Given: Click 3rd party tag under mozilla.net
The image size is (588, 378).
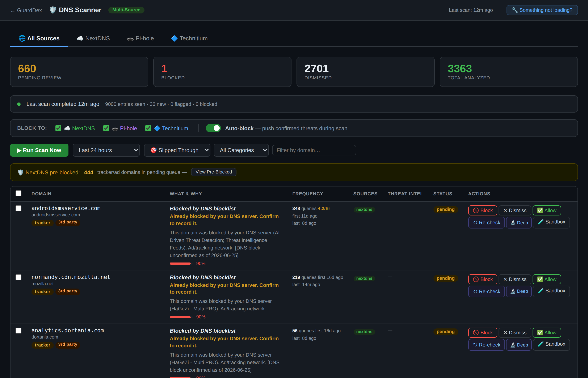Looking at the screenshot, I should [x=68, y=291].
